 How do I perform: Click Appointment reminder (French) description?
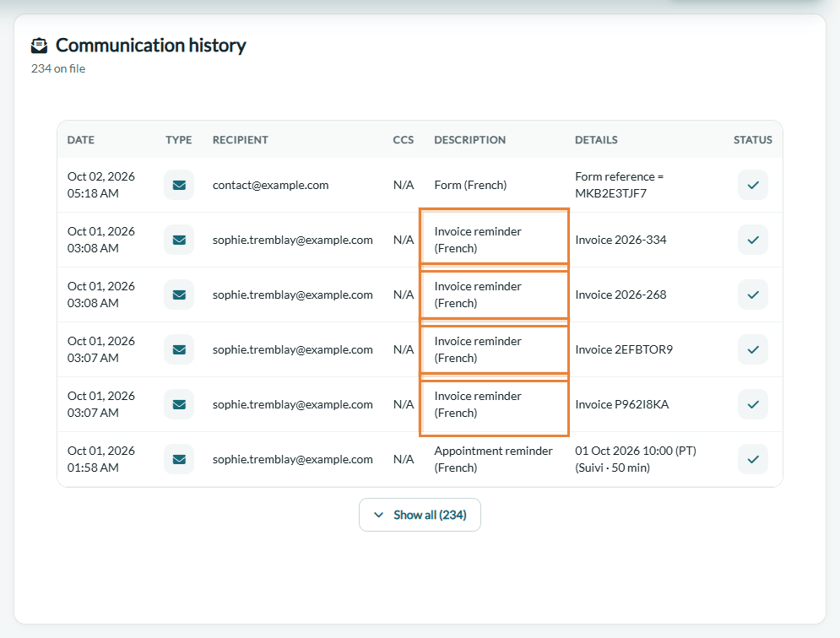493,459
